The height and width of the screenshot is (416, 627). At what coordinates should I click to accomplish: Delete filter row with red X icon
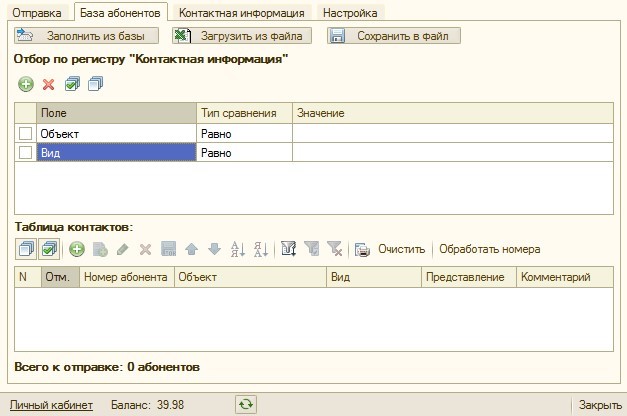(49, 84)
